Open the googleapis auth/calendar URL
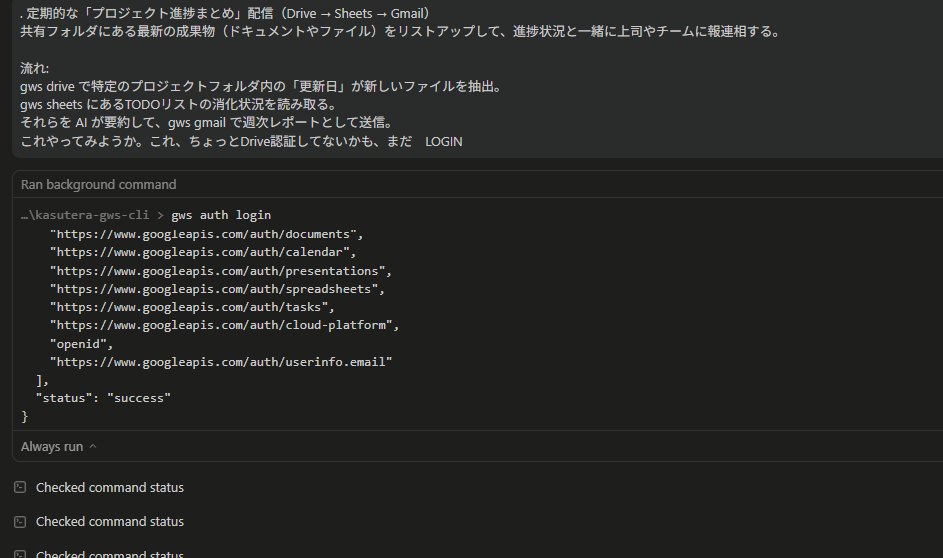The image size is (943, 558). tap(202, 252)
